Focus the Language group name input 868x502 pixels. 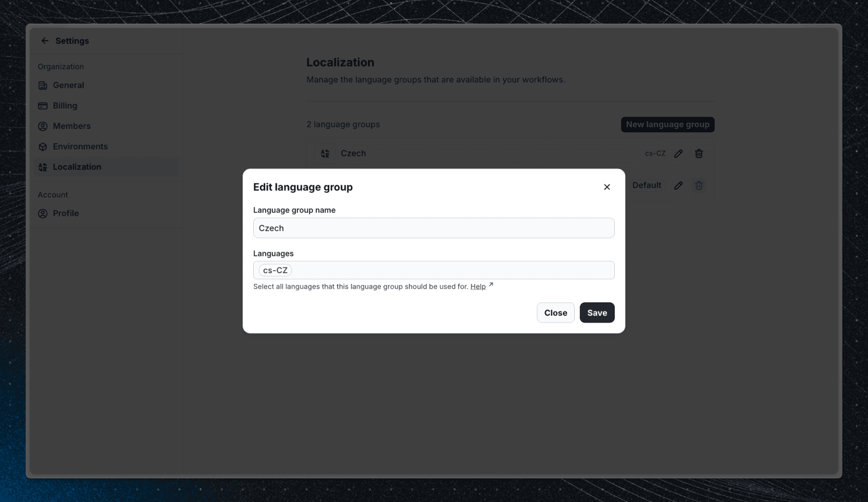click(x=434, y=228)
